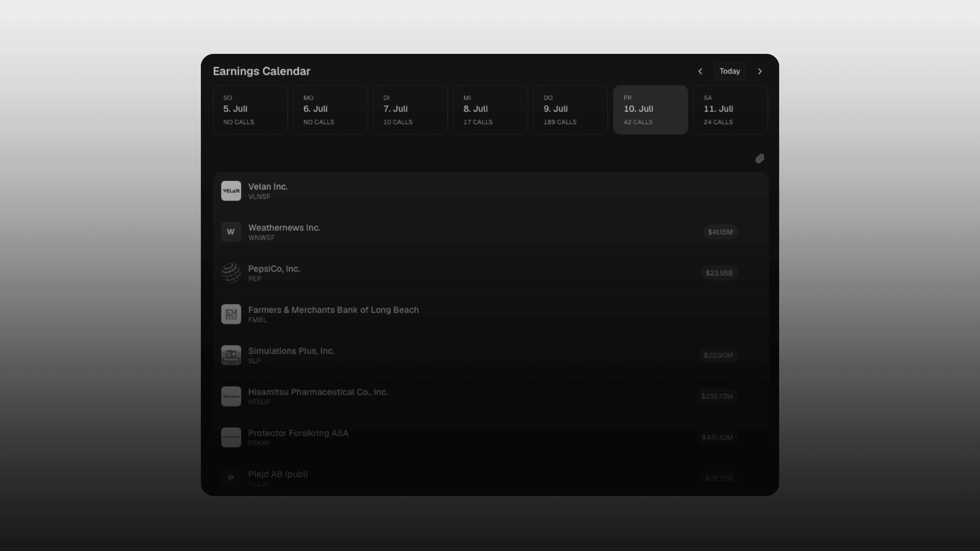980x551 pixels.
Task: Click the $20.90M value badge
Action: pyautogui.click(x=718, y=355)
